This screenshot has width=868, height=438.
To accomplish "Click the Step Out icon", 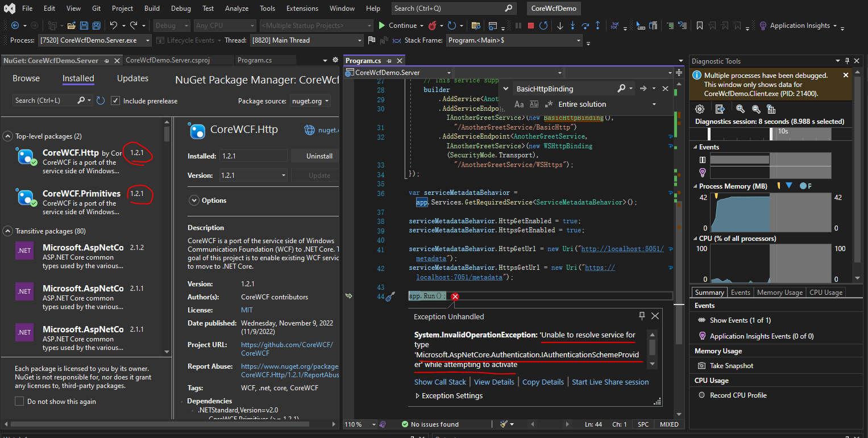I will (597, 26).
